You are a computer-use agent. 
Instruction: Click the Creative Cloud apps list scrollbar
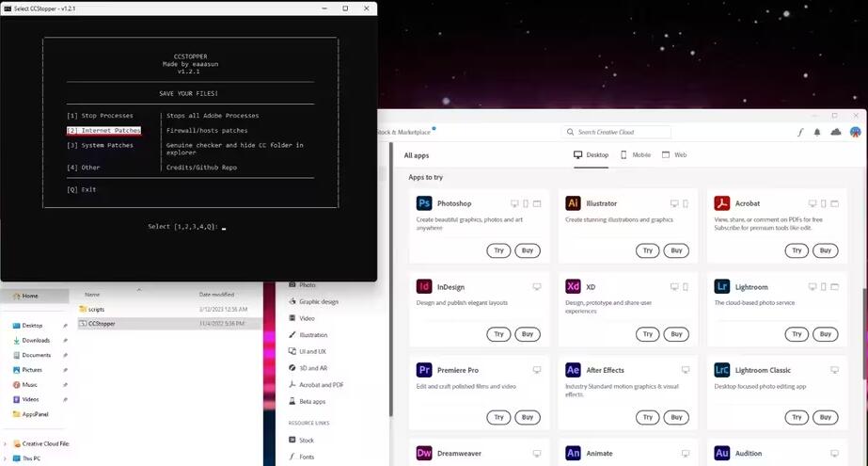pos(864,332)
